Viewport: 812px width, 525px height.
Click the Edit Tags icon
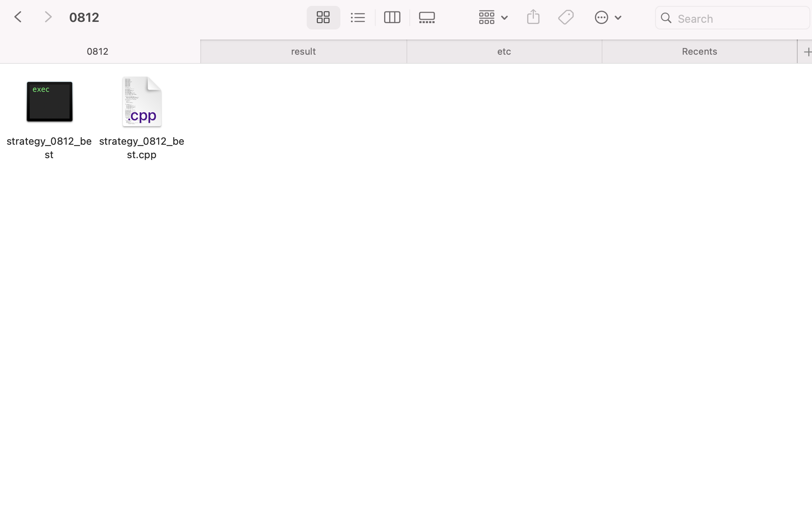(566, 18)
